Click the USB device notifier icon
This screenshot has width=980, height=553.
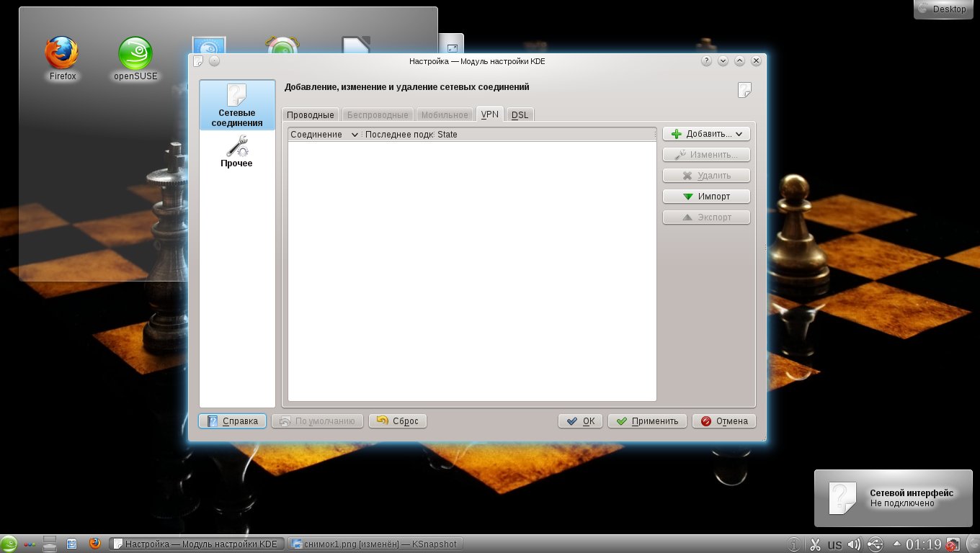click(x=876, y=544)
